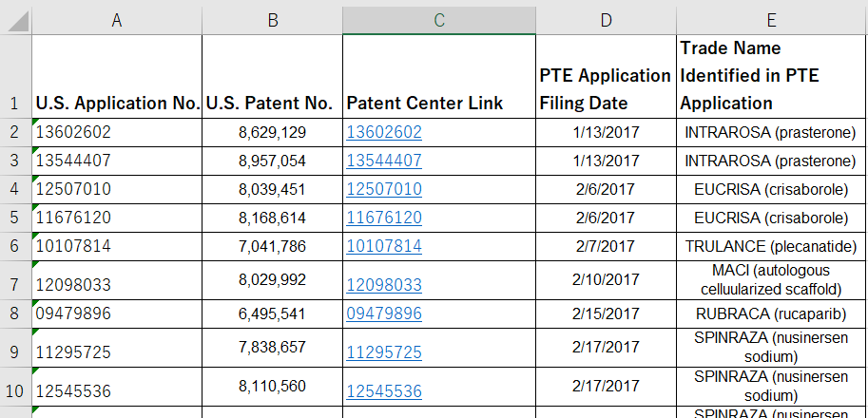The image size is (868, 418).
Task: Select row 2 header
Action: tap(15, 132)
